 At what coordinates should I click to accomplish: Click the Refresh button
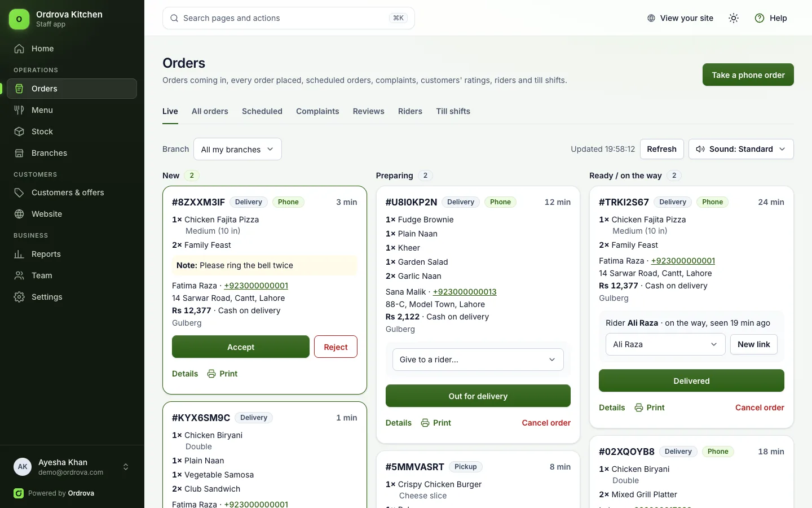662,149
